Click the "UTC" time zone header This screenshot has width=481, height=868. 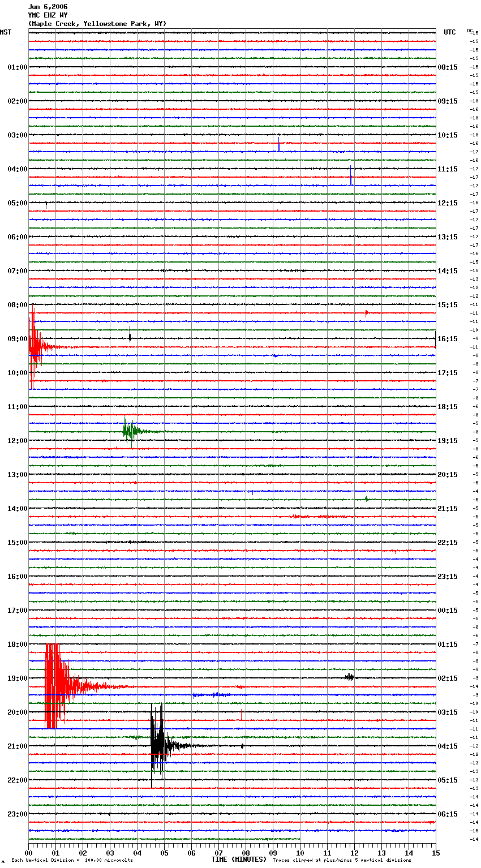click(450, 32)
